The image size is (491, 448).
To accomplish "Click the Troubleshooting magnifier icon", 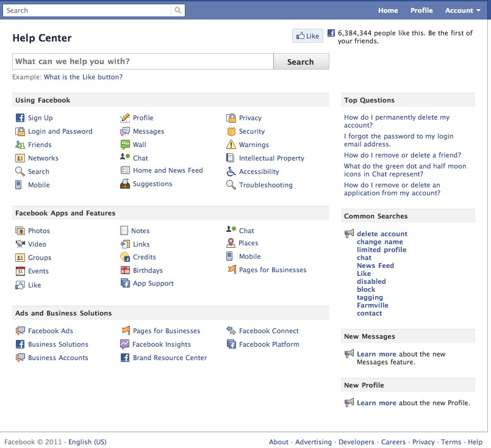I will tap(231, 185).
